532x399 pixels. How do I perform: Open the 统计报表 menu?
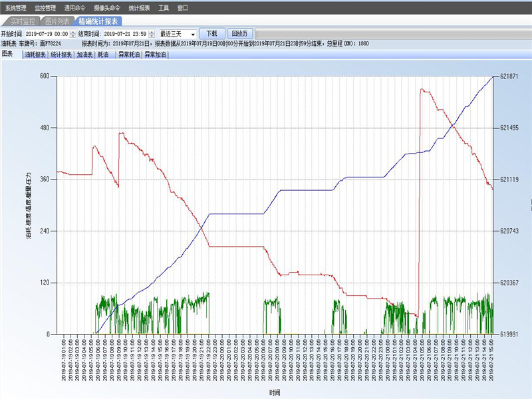pos(140,8)
